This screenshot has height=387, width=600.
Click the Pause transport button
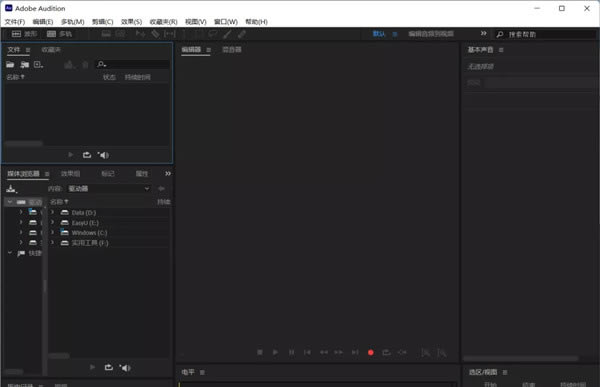pos(292,352)
